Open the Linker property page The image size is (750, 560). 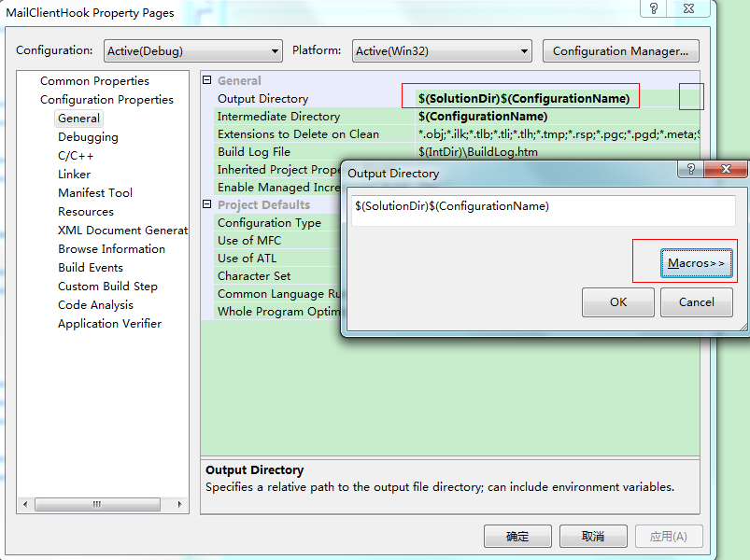(74, 175)
